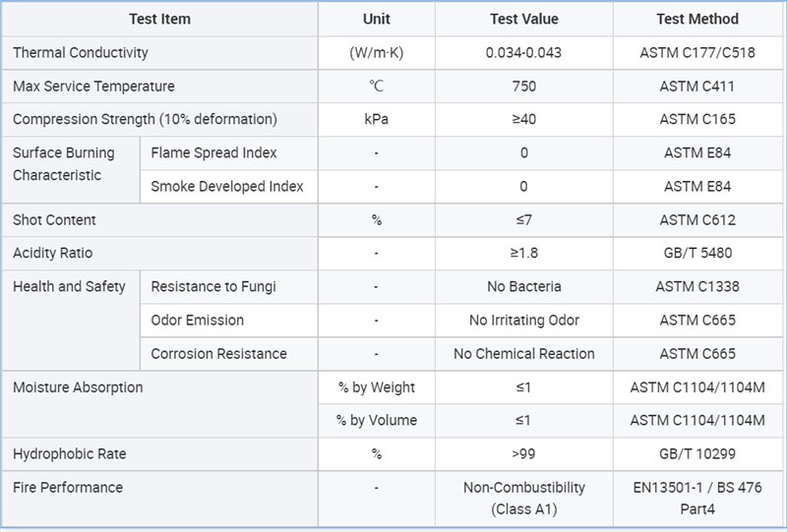Select the Health and Safety cell
Image resolution: width=787 pixels, height=532 pixels.
pyautogui.click(x=70, y=287)
